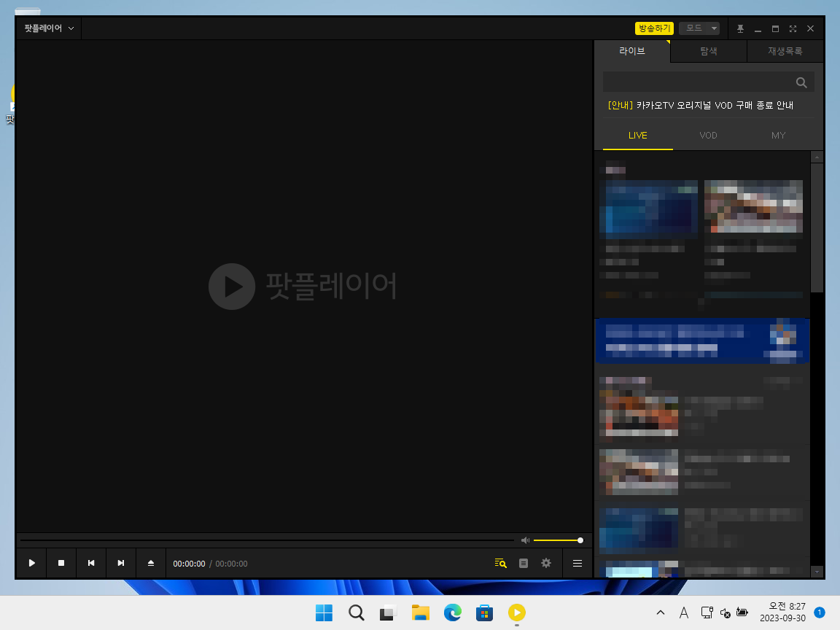Open File Explorer from taskbar
This screenshot has width=840, height=630.
point(421,612)
